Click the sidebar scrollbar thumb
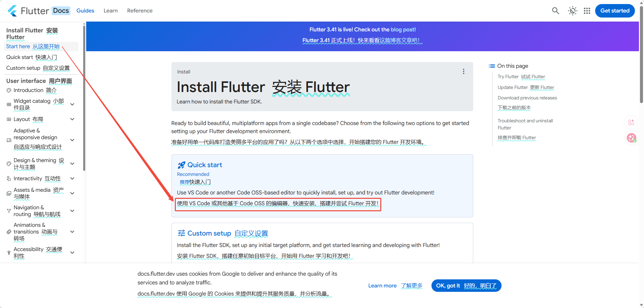This screenshot has height=308, width=644. pos(84,98)
